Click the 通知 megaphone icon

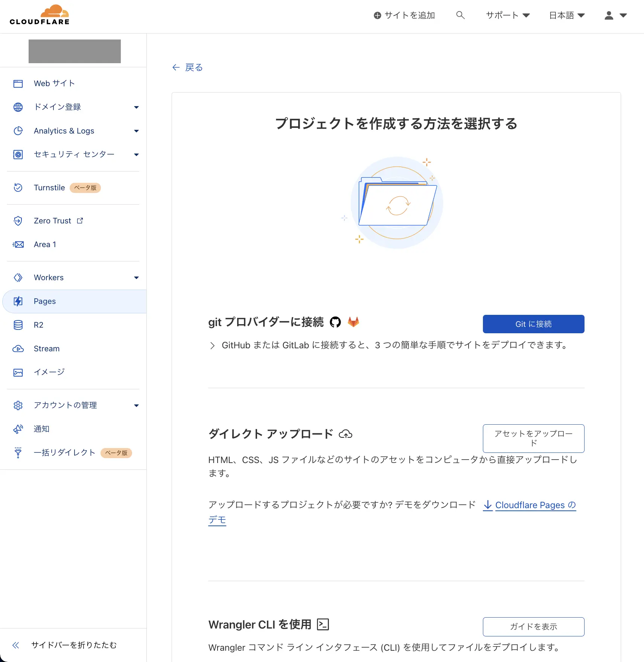[x=18, y=429]
